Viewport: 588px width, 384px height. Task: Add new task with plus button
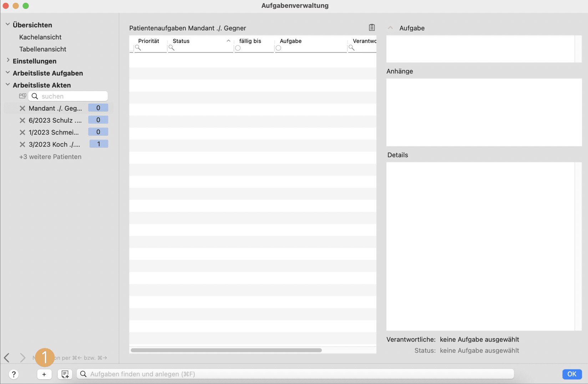click(x=44, y=374)
